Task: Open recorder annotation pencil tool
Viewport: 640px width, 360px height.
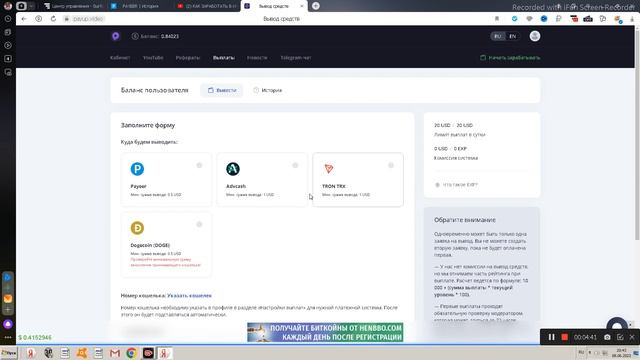Action: (x=620, y=337)
